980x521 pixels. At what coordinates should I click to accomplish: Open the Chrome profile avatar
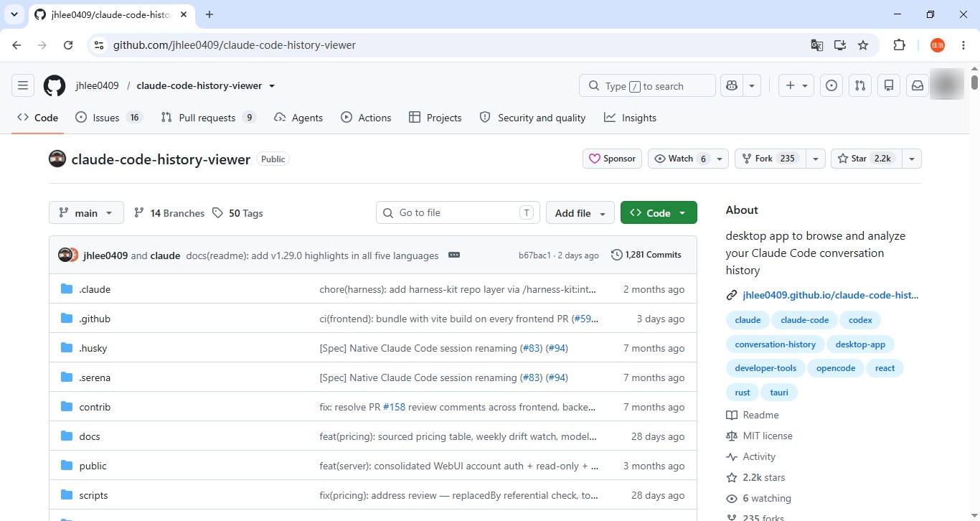(938, 45)
